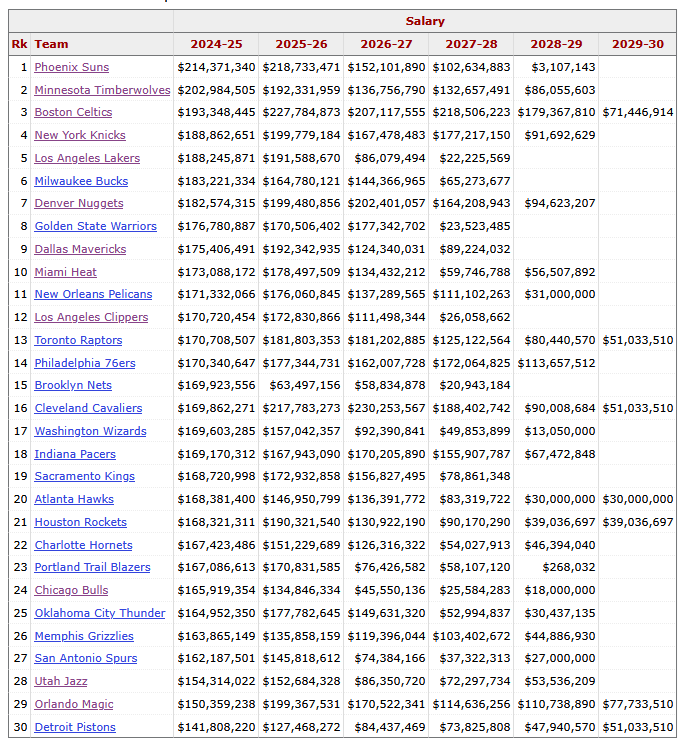Select the Warriors value $23,523,485

tap(475, 226)
